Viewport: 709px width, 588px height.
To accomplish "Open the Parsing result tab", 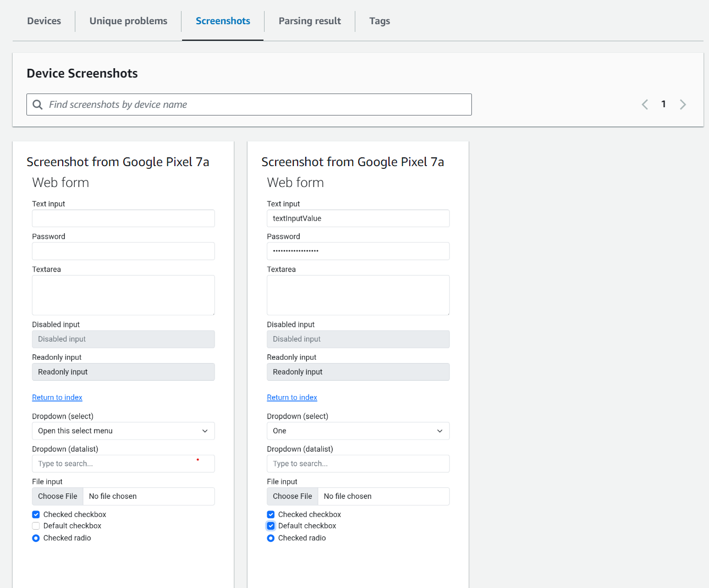I will 310,21.
